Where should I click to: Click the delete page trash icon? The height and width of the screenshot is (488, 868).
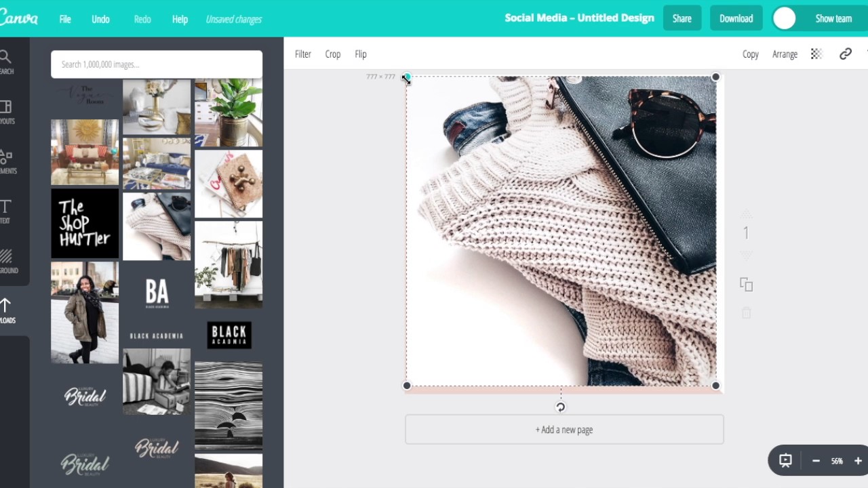[x=746, y=312]
